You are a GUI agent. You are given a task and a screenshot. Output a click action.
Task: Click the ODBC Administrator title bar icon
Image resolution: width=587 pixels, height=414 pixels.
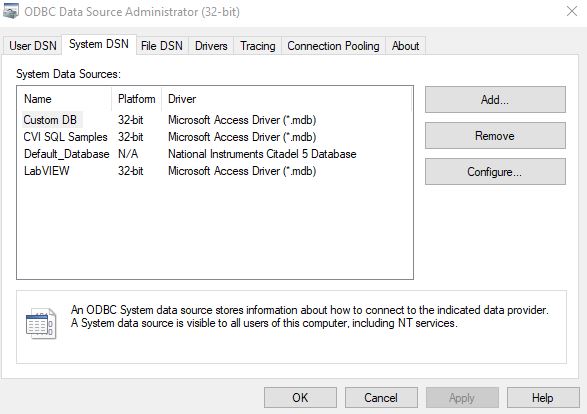(x=10, y=11)
